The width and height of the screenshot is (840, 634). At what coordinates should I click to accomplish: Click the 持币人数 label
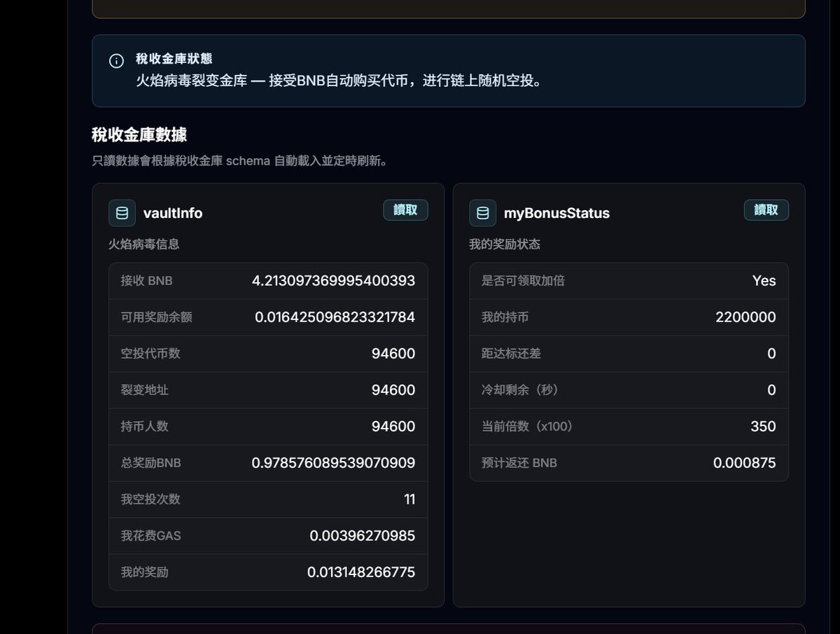coord(144,427)
